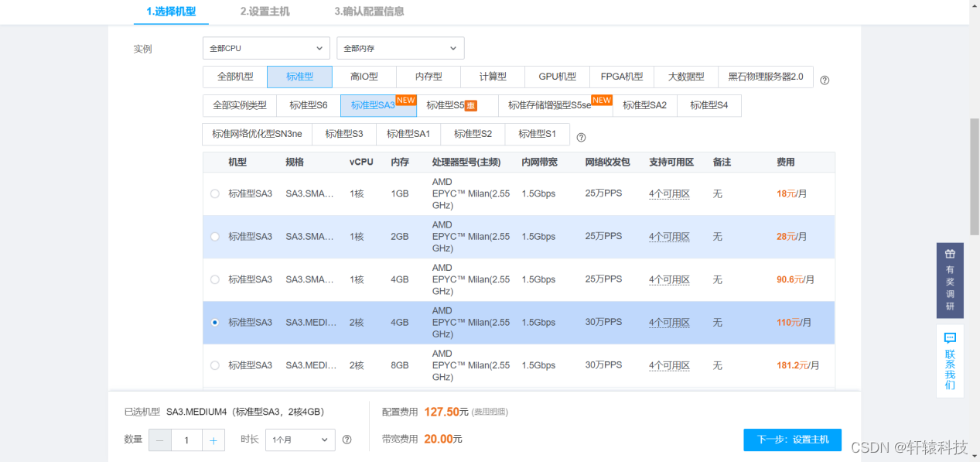
Task: Select radio for the 2核 8GB instance
Action: [214, 364]
